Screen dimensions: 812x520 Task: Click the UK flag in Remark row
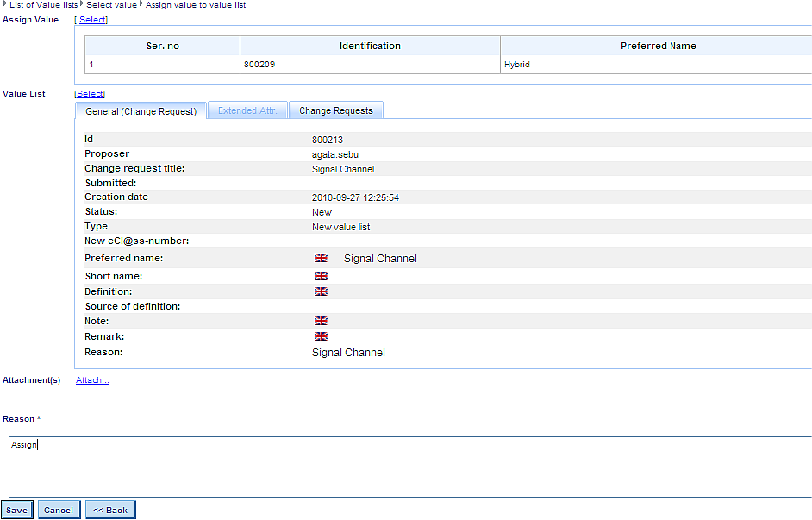[x=321, y=336]
